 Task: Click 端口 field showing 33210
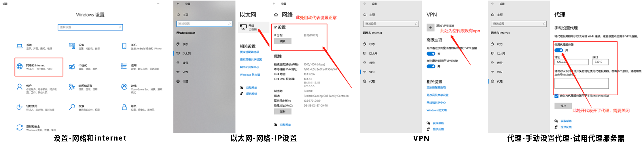(x=601, y=62)
